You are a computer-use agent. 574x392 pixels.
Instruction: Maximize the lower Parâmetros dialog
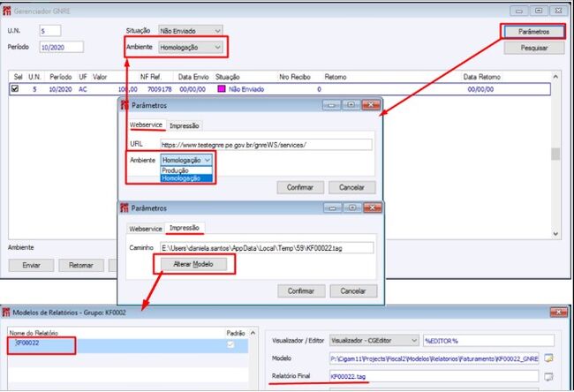pyautogui.click(x=352, y=207)
